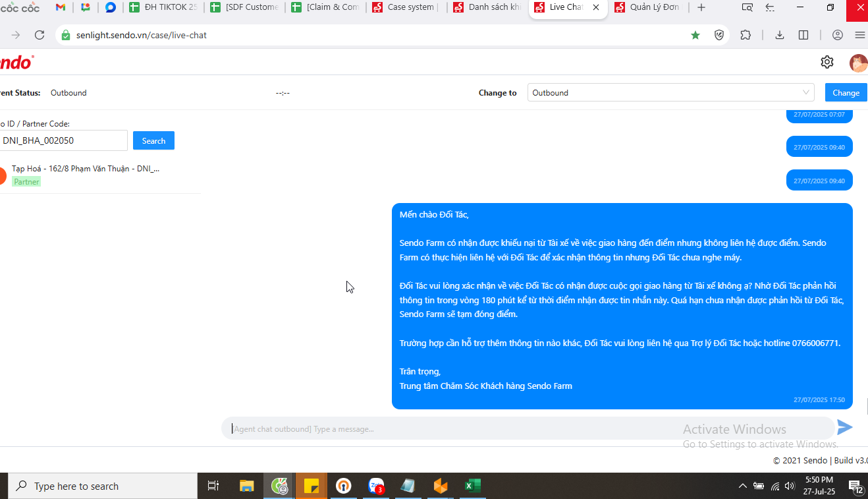This screenshot has height=499, width=868.
Task: Switch to ĐH TIKTOK 25 tab
Action: [x=163, y=7]
